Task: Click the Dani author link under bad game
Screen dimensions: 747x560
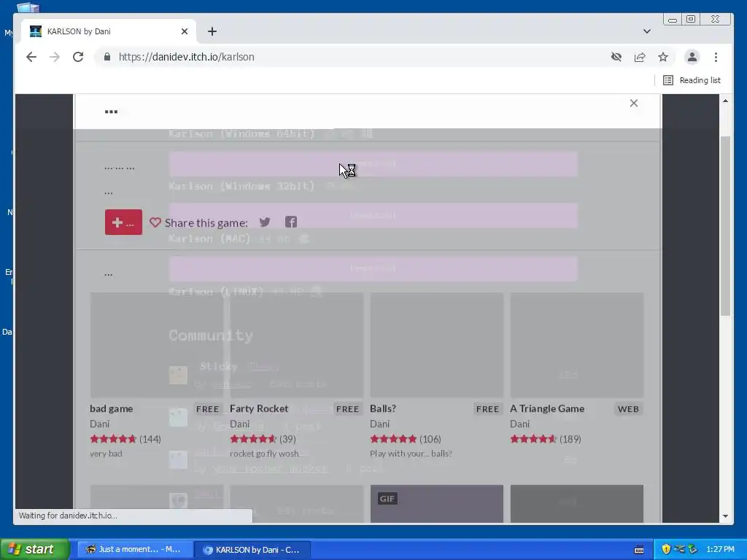Action: click(99, 424)
